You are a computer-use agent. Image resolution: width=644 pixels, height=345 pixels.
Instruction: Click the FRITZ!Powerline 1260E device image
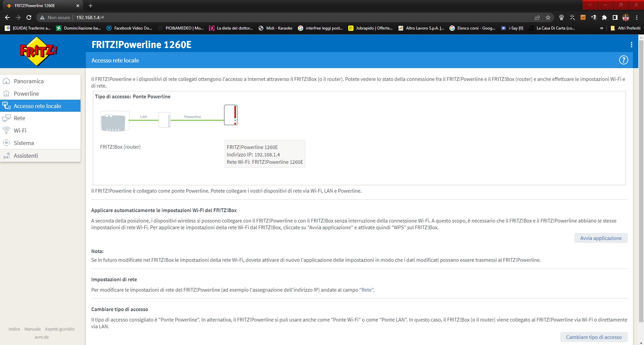click(x=231, y=115)
